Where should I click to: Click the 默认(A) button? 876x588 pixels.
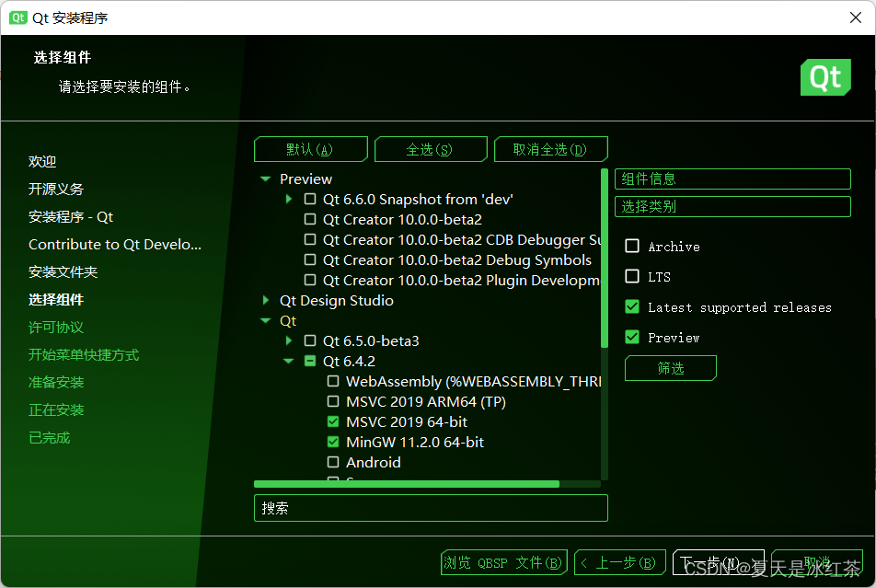click(x=311, y=149)
